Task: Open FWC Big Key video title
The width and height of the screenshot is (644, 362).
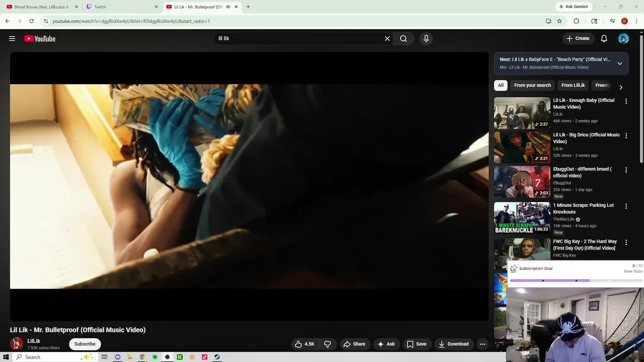Action: pos(585,245)
